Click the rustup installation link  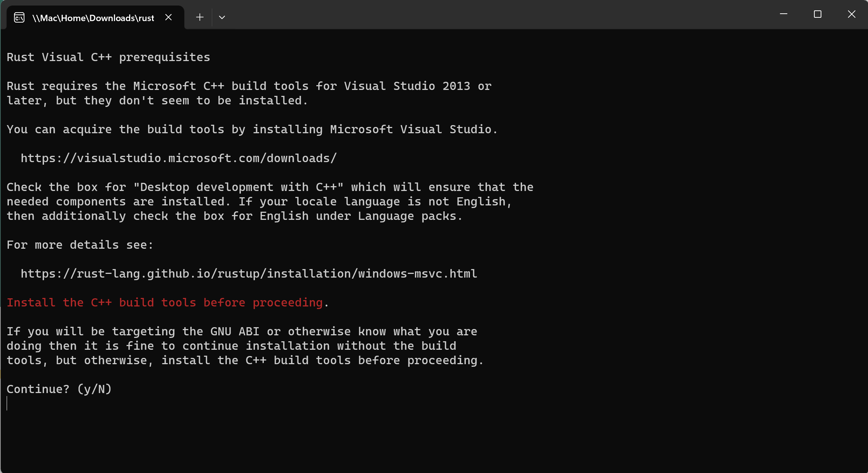pyautogui.click(x=249, y=273)
